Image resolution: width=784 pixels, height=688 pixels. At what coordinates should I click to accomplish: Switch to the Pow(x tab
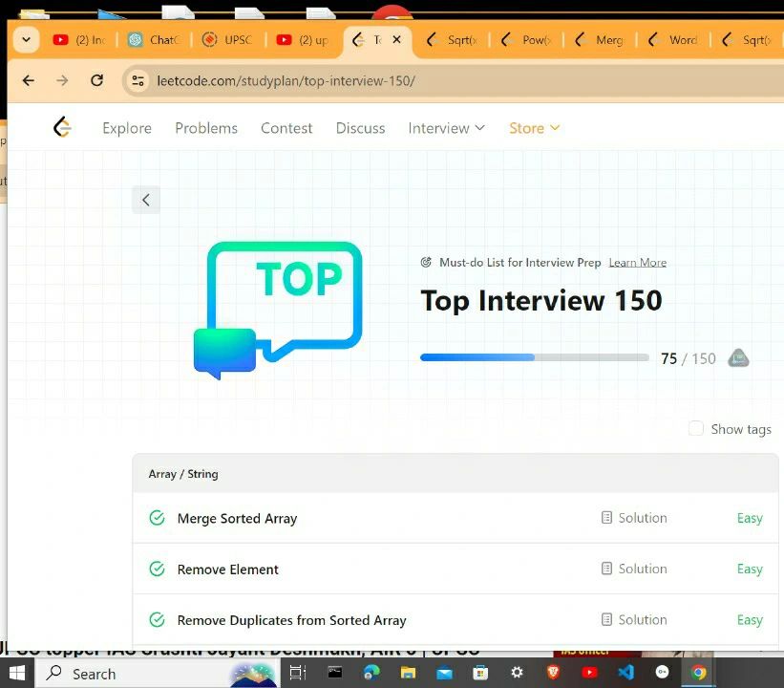pos(526,39)
